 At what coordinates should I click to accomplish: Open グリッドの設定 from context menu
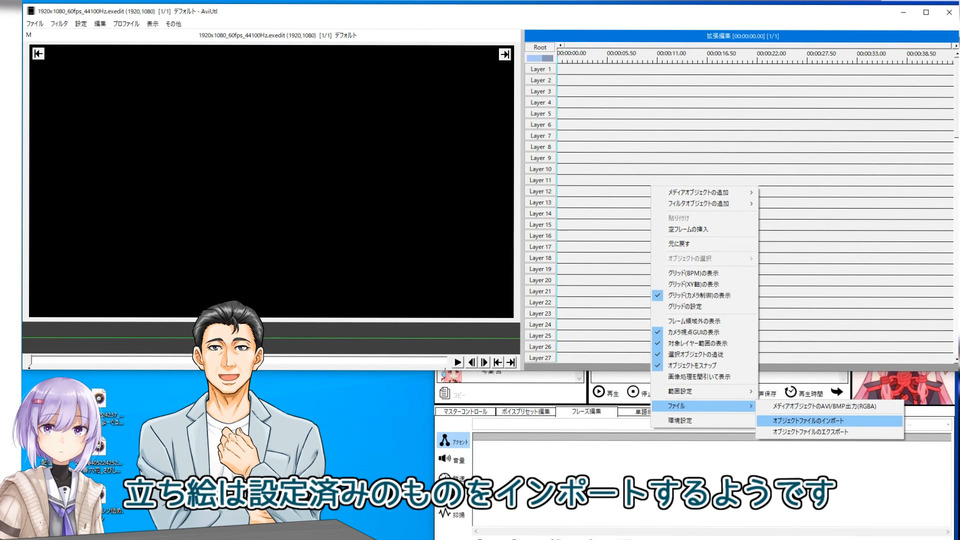point(704,306)
